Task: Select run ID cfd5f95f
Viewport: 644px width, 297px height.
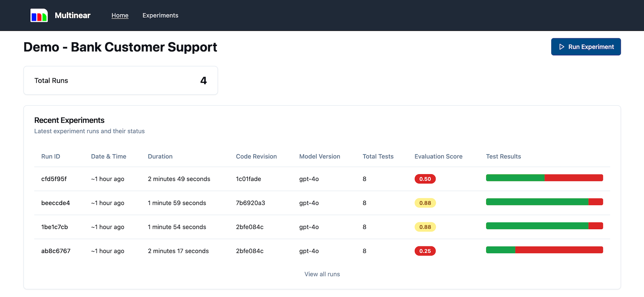Action: pyautogui.click(x=54, y=179)
